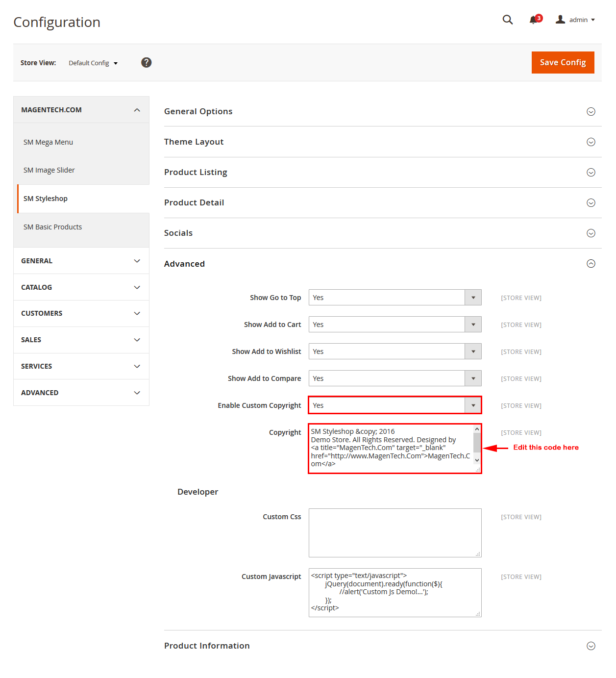Open the Show Go to Top dropdown

tap(394, 298)
